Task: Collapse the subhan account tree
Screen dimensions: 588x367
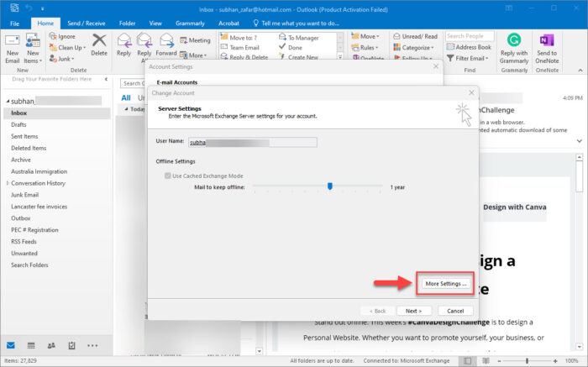Action: coord(8,102)
